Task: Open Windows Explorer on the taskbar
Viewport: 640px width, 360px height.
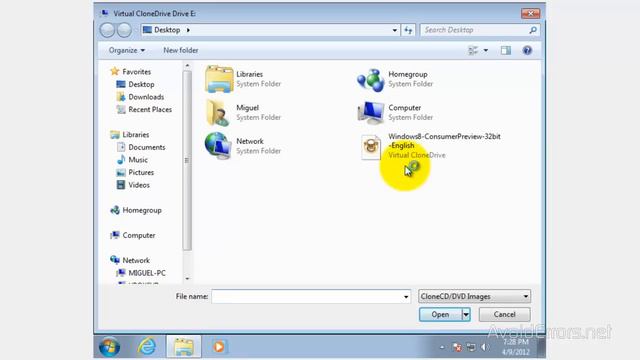Action: 184,347
